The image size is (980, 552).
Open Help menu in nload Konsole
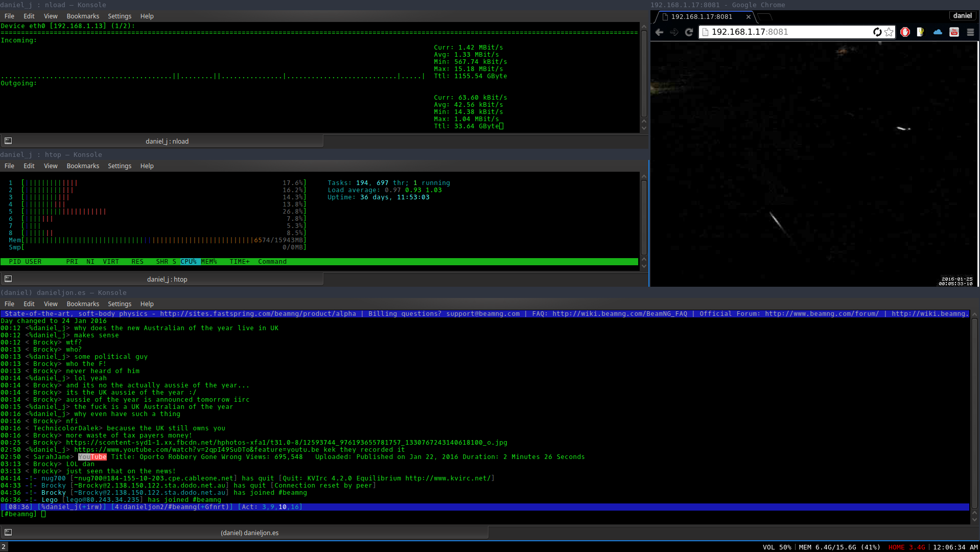click(x=147, y=16)
